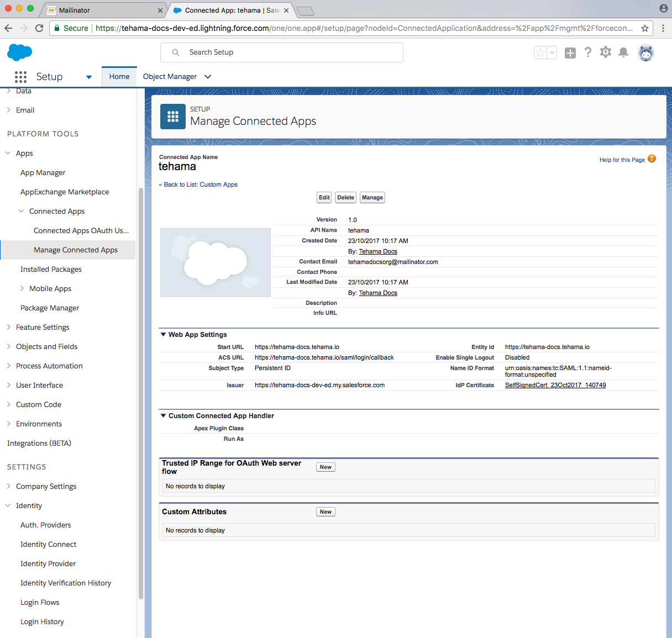Click the Search Setup magnifier icon
Viewport: 672px width, 638px height.
(176, 52)
